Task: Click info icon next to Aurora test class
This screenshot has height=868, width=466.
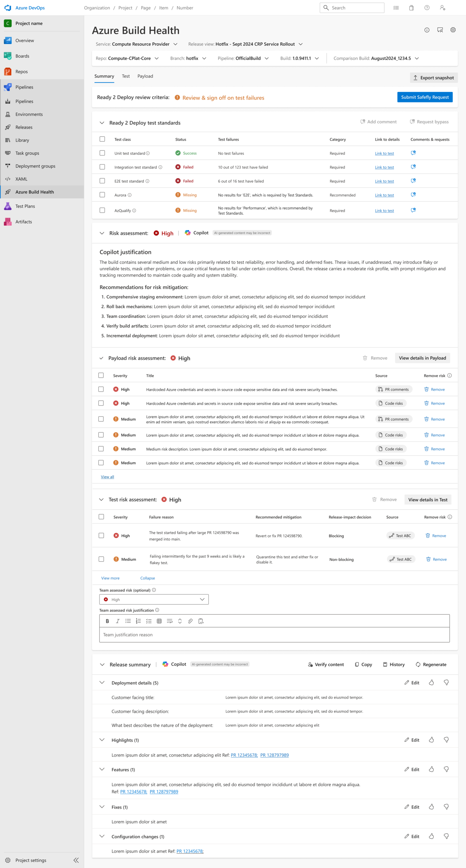Action: point(130,195)
